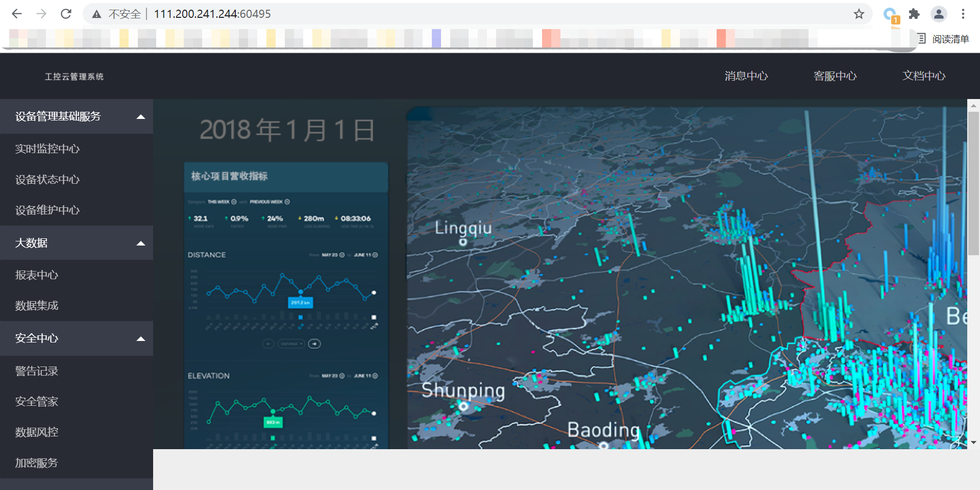Click the highlighted DISTANCE chart tooltip point

coord(301,292)
